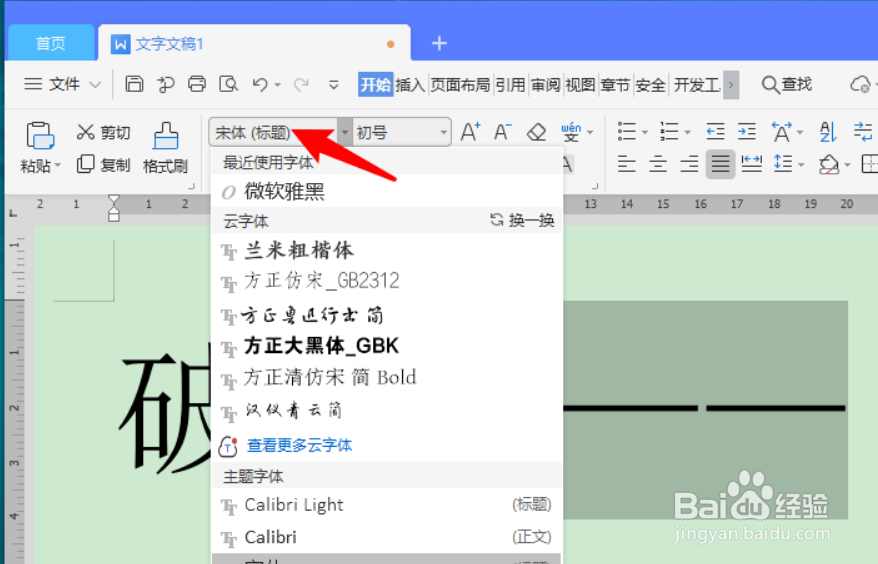Open the 页面布局 ribbon tab
This screenshot has width=878, height=564.
460,85
